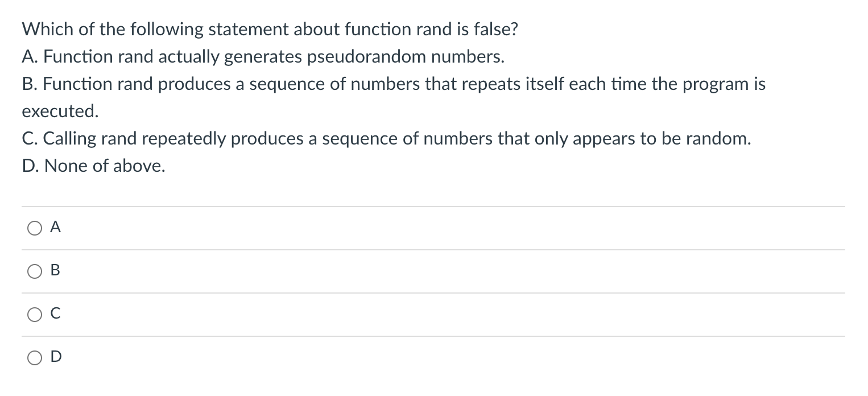Click statement B about repeating sequence
The height and width of the screenshot is (396, 868).
pyautogui.click(x=394, y=97)
